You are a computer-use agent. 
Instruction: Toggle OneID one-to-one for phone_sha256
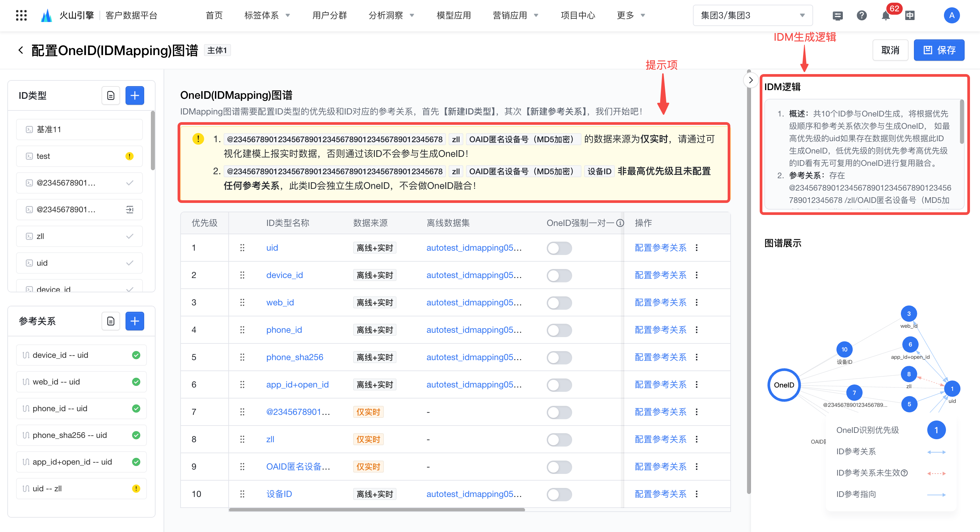(x=559, y=357)
